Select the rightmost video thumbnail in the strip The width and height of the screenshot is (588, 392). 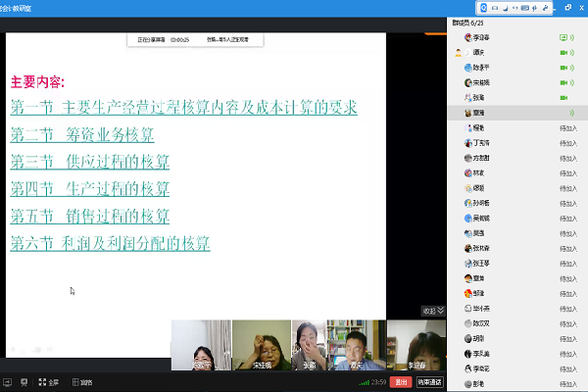416,345
